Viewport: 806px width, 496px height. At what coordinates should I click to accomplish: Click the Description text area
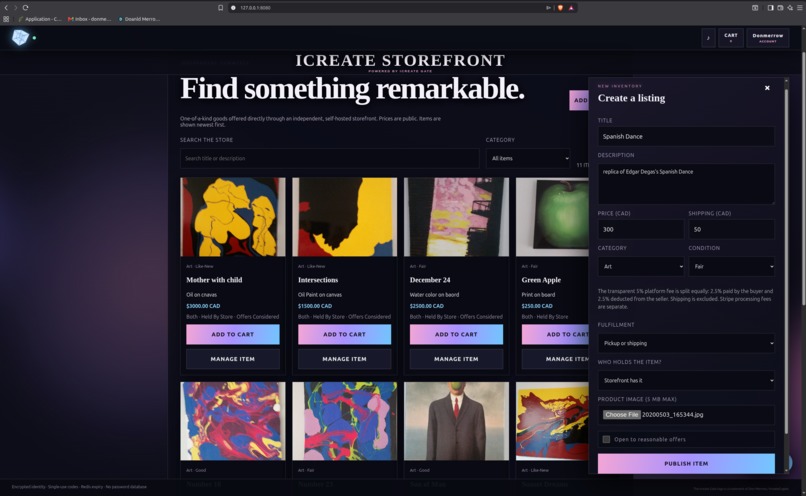pyautogui.click(x=686, y=183)
